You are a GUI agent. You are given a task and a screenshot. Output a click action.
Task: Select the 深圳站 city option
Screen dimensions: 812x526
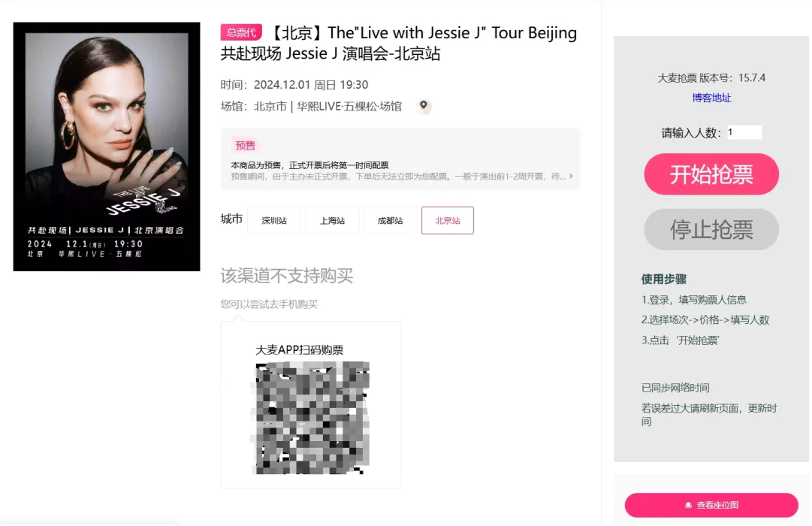(x=274, y=221)
